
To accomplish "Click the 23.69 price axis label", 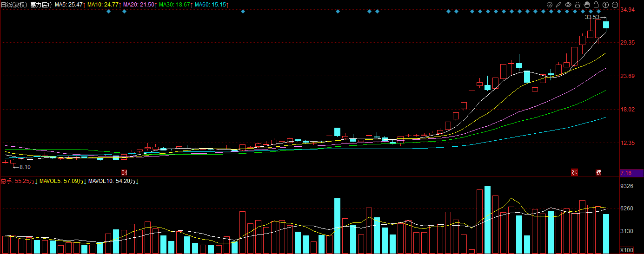I will [x=628, y=76].
